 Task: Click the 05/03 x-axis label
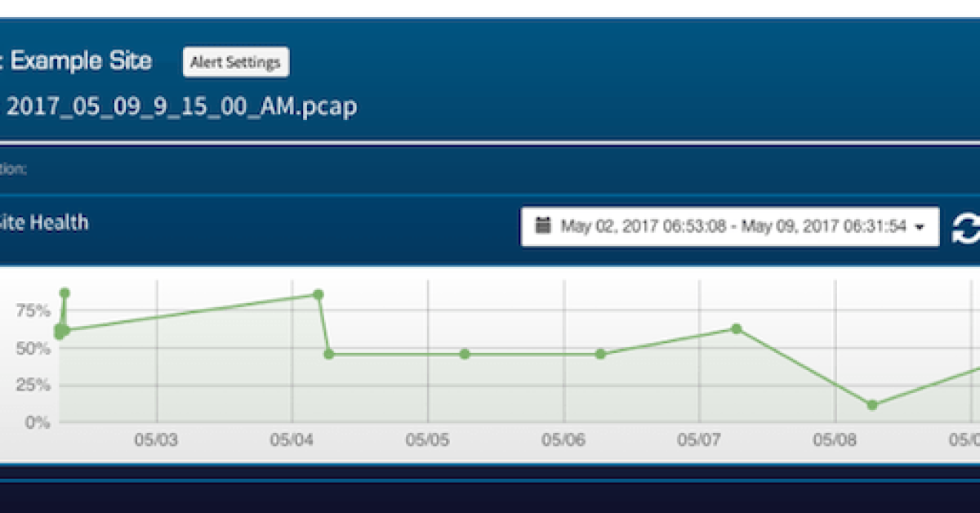pyautogui.click(x=157, y=440)
